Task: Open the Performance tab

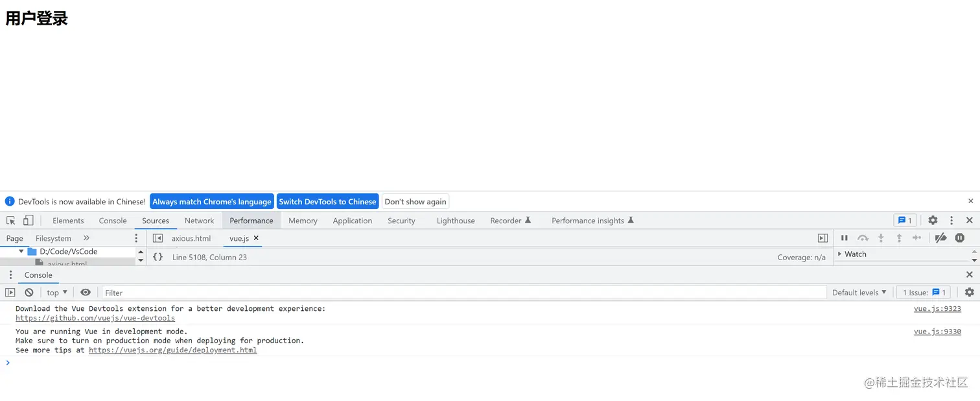Action: (x=251, y=221)
